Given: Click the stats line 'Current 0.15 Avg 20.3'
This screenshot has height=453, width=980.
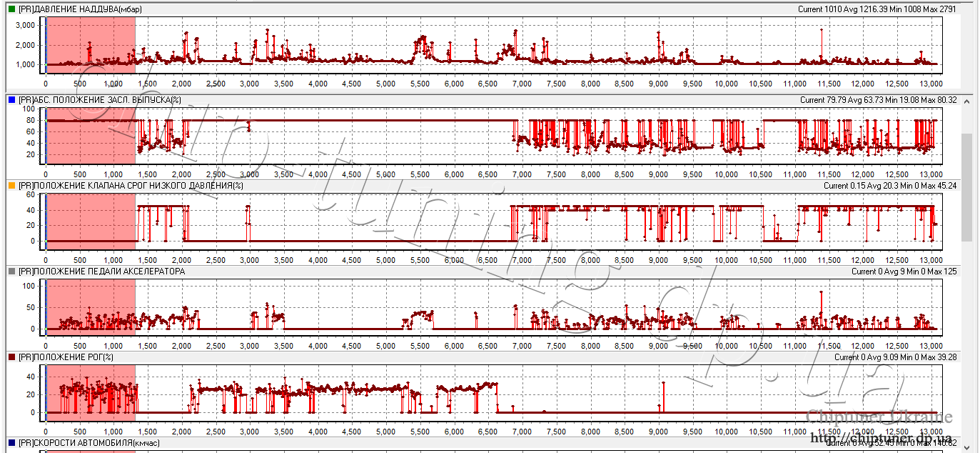Looking at the screenshot, I should pyautogui.click(x=890, y=186).
